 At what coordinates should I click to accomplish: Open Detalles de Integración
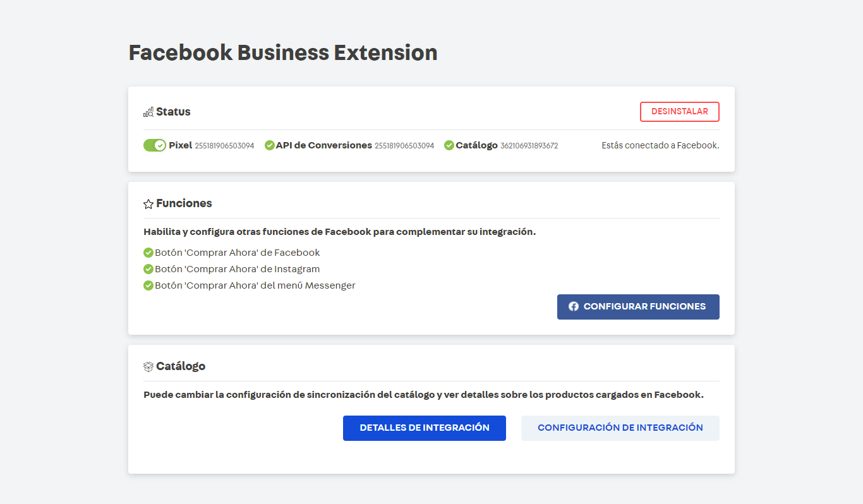424,428
